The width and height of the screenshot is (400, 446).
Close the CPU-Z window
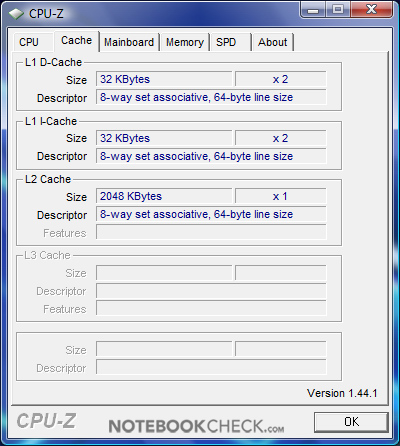tap(372, 9)
